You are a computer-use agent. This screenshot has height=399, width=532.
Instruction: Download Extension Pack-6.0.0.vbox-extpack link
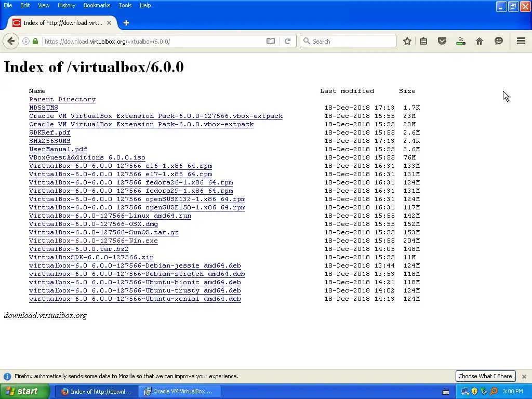(141, 124)
